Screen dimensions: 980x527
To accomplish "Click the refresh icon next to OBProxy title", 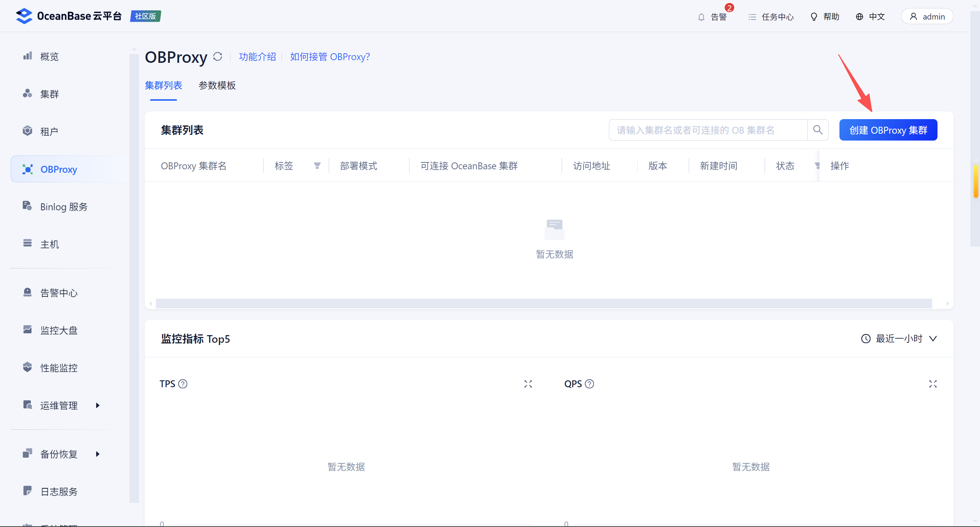I will point(218,57).
